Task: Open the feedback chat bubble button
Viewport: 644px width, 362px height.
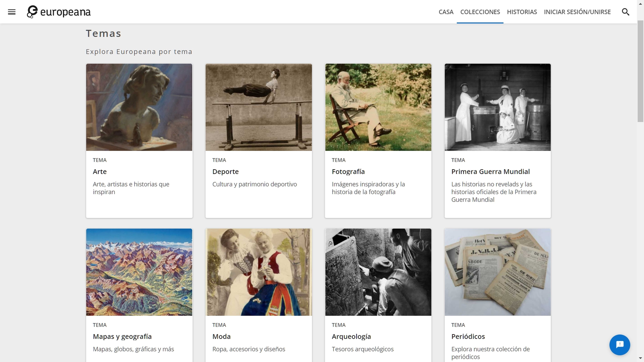Action: point(620,345)
